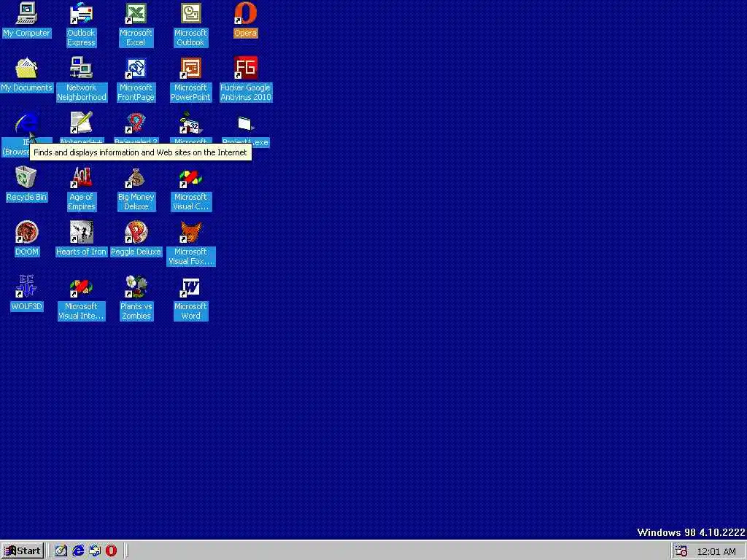Launch Internet Explorer from Quick Launch bar

pos(77,551)
